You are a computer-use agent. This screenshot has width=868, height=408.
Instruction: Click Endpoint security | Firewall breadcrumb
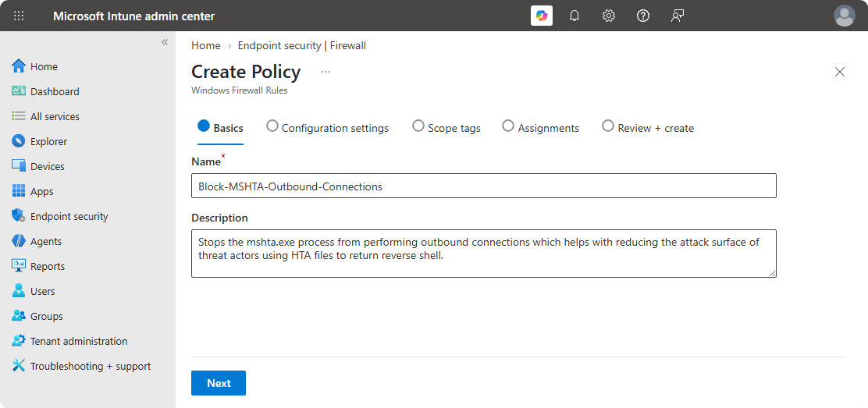[x=302, y=45]
